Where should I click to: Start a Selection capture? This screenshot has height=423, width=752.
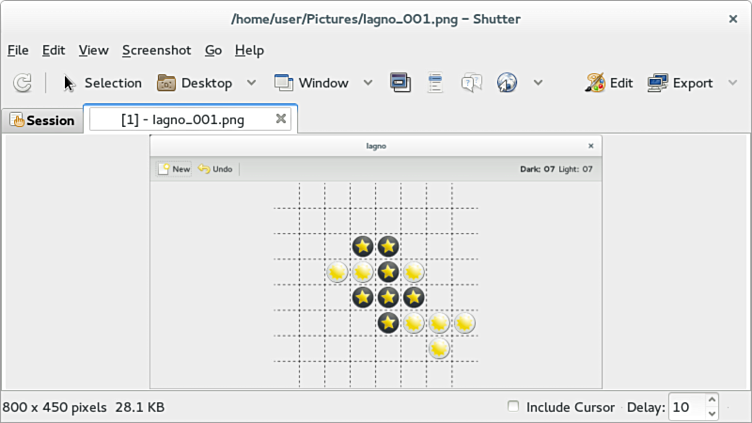pos(102,83)
